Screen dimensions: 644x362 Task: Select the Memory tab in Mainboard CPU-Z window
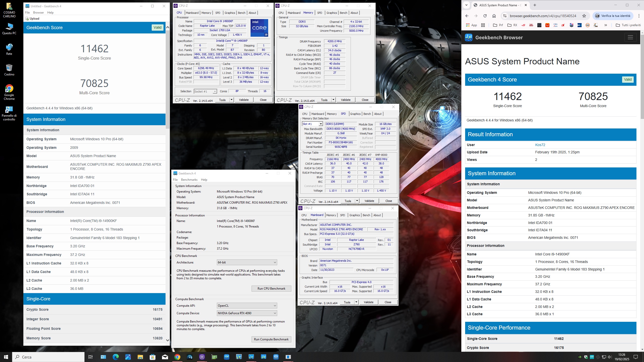(x=331, y=215)
